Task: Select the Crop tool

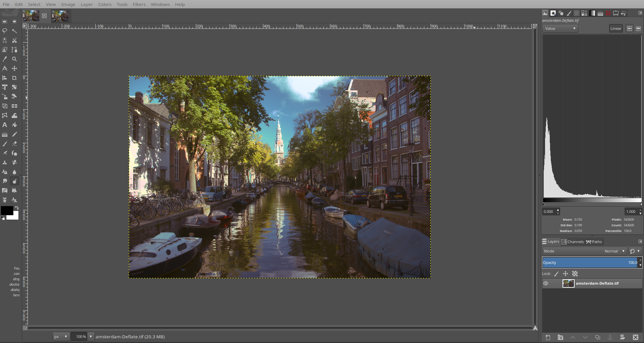Action: tap(14, 78)
